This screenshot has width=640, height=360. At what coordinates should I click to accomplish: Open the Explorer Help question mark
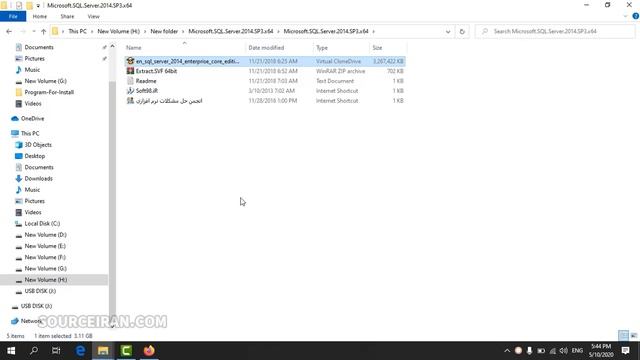(x=636, y=16)
